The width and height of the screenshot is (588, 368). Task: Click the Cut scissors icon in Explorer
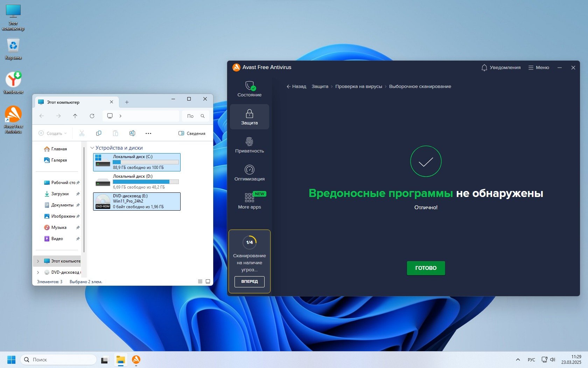tap(82, 133)
